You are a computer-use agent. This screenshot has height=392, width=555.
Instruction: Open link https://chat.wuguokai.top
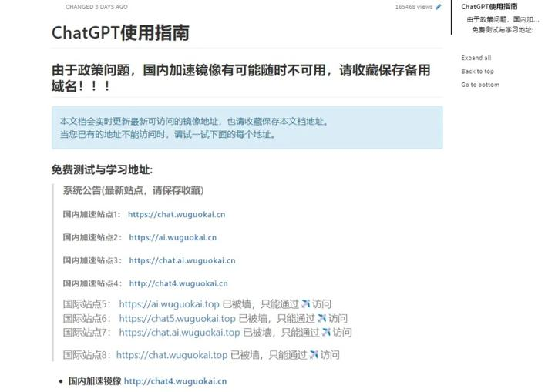[x=172, y=355]
